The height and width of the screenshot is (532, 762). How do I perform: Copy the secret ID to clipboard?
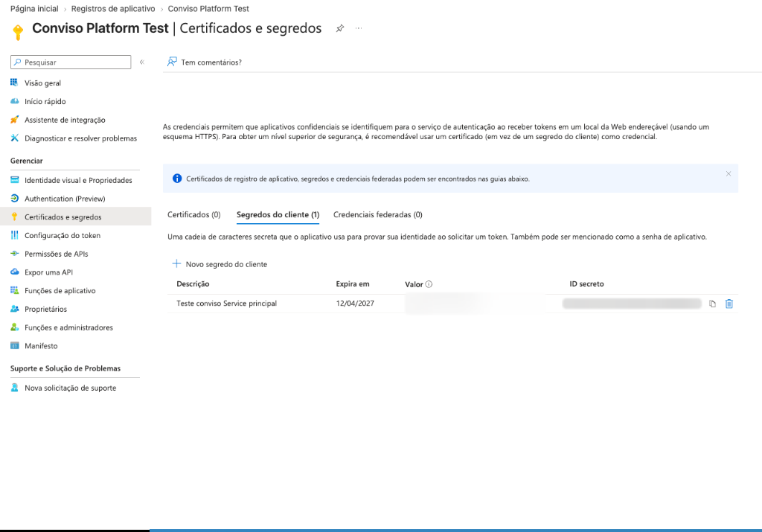[712, 304]
